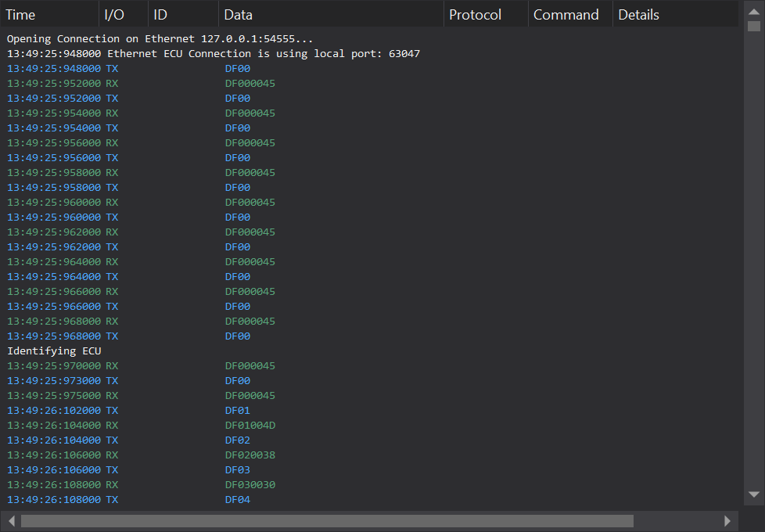765x532 pixels.
Task: Click the vertical scrollbar up arrow
Action: coord(753,11)
